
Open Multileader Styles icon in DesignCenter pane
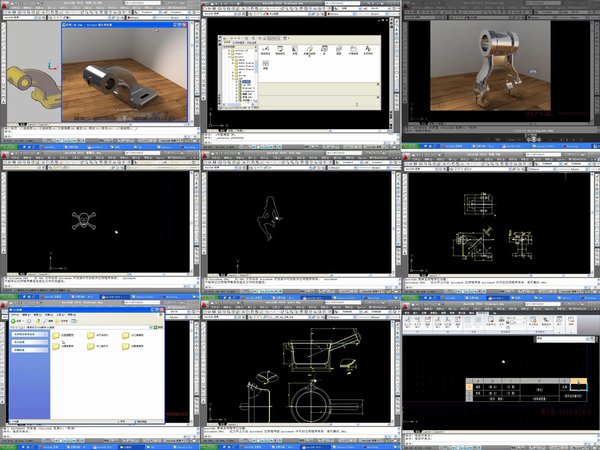(x=309, y=52)
